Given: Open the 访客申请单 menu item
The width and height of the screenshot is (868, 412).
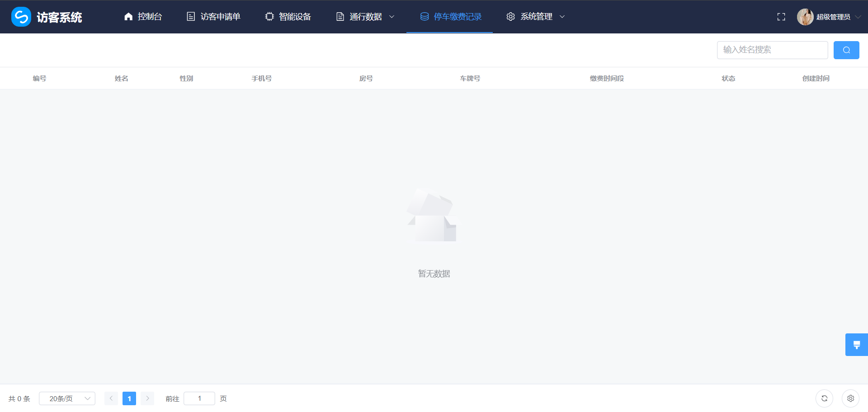Looking at the screenshot, I should pyautogui.click(x=213, y=17).
